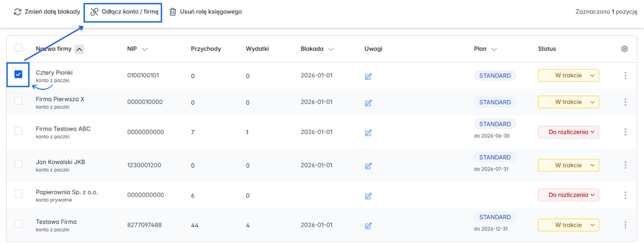The width and height of the screenshot is (644, 244).
Task: Open row options for Jan Kowalski JKB
Action: point(625,165)
